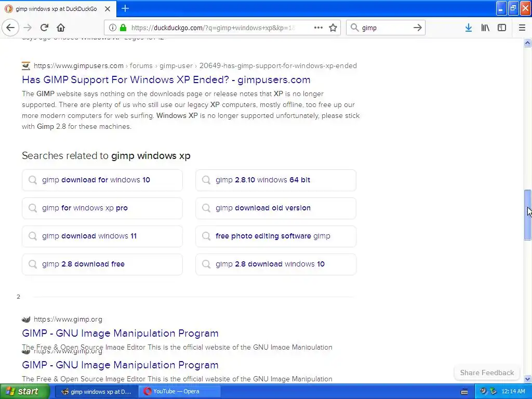Open the Downloads arrow icon
The height and width of the screenshot is (399, 532).
pos(469,28)
